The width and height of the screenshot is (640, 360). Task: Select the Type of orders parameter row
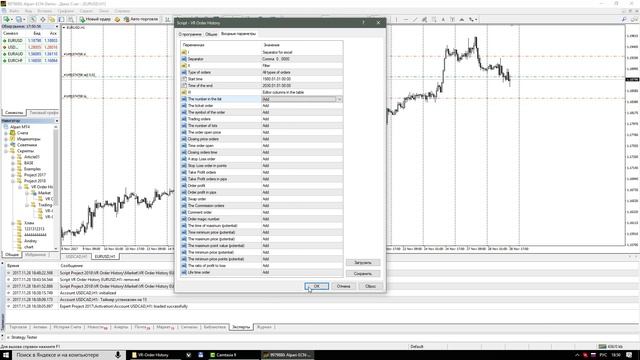261,72
